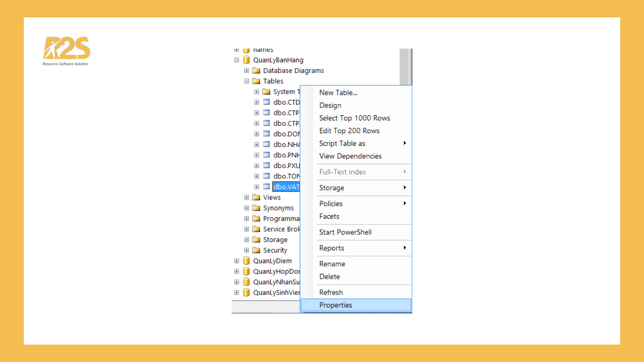Click the Database Diagrams folder icon
This screenshot has width=644, height=362.
pos(256,70)
